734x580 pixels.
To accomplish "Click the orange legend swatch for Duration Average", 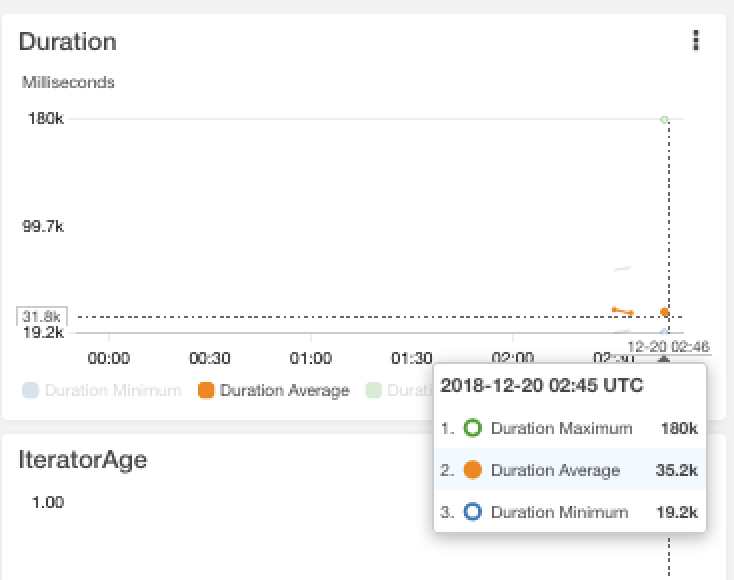I will click(206, 391).
